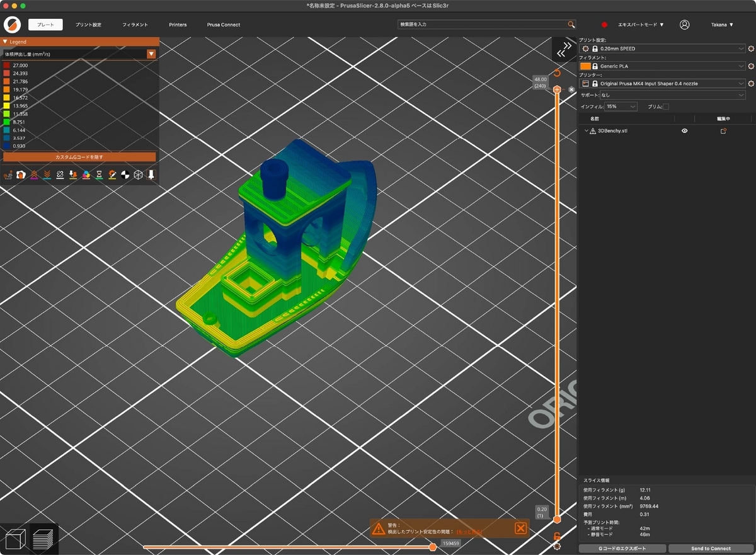Toggle center of gravity marker icon

coord(125,175)
